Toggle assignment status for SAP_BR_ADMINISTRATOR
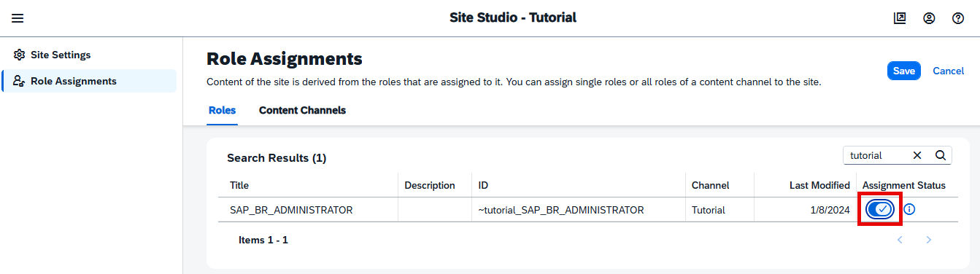The height and width of the screenshot is (274, 980). coord(880,209)
